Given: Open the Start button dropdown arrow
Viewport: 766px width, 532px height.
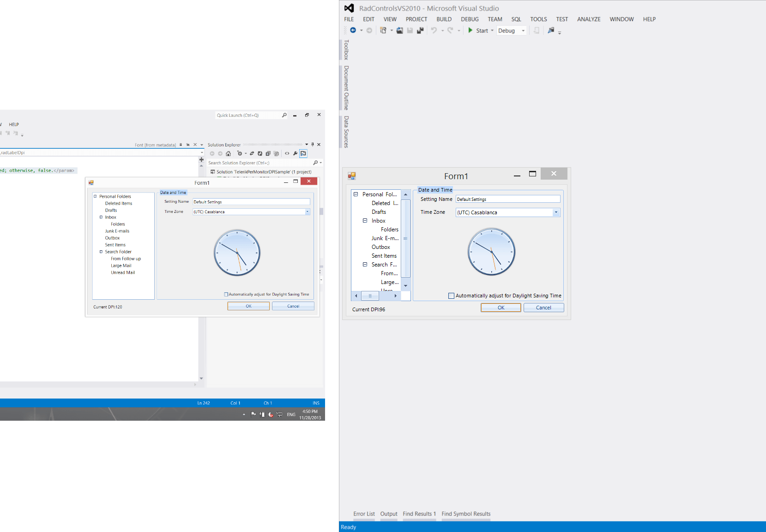Looking at the screenshot, I should tap(492, 30).
